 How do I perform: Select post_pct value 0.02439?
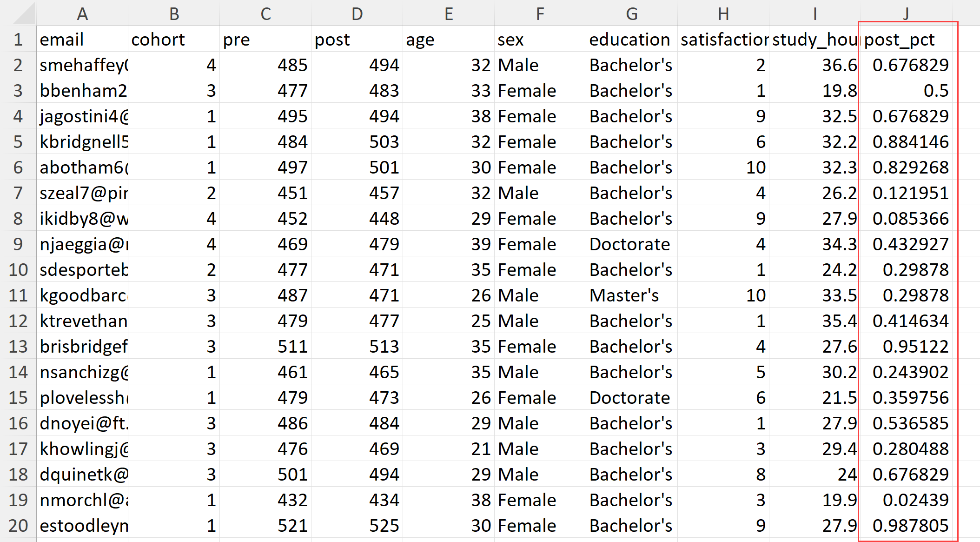[x=907, y=500]
